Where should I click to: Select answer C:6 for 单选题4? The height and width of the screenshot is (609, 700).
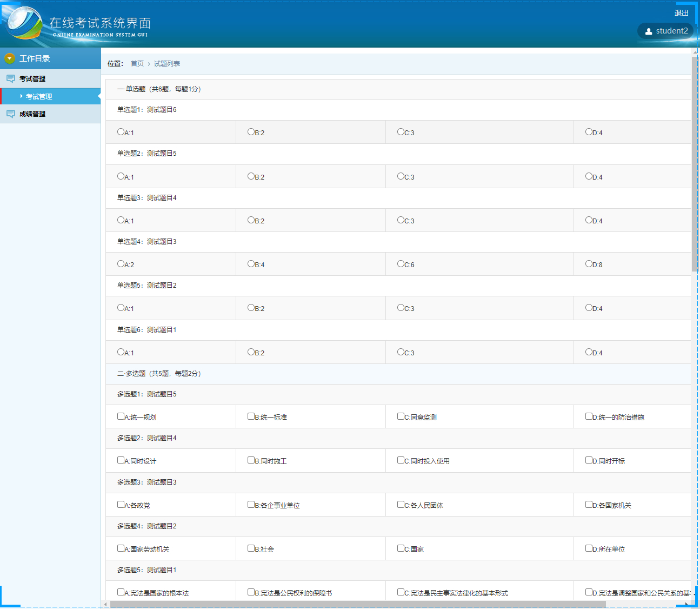tap(399, 264)
